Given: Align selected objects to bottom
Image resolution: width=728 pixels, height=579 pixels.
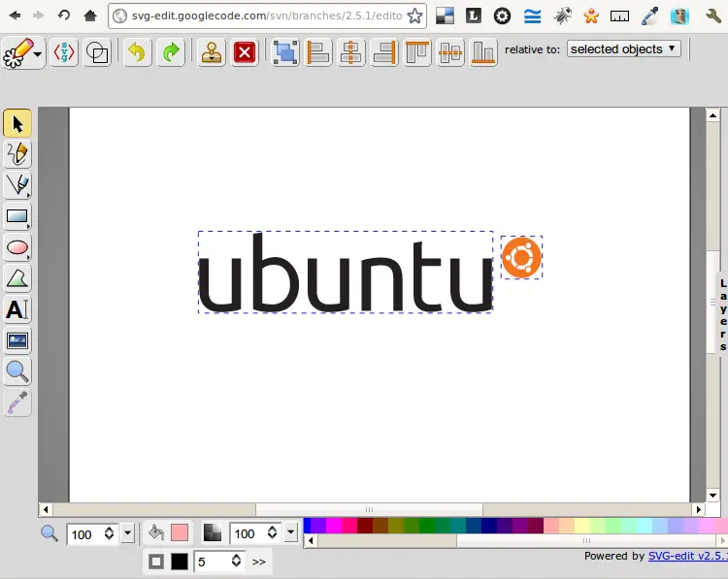Looking at the screenshot, I should 483,52.
